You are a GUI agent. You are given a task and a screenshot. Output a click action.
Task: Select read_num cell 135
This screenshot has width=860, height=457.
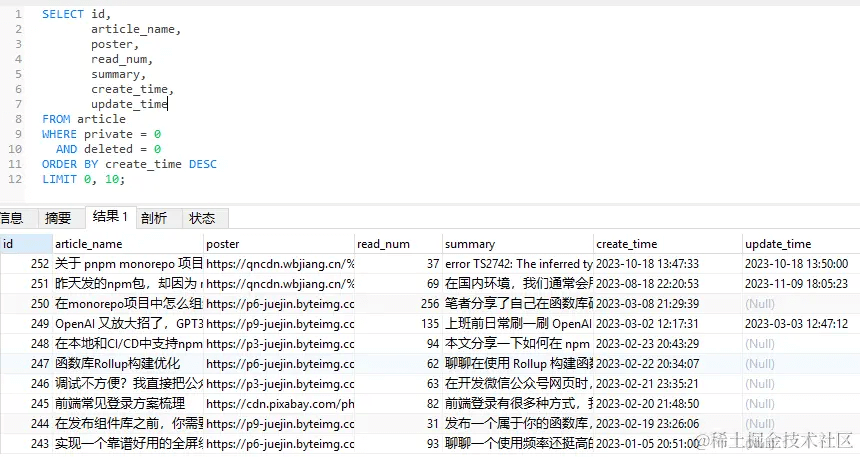399,324
